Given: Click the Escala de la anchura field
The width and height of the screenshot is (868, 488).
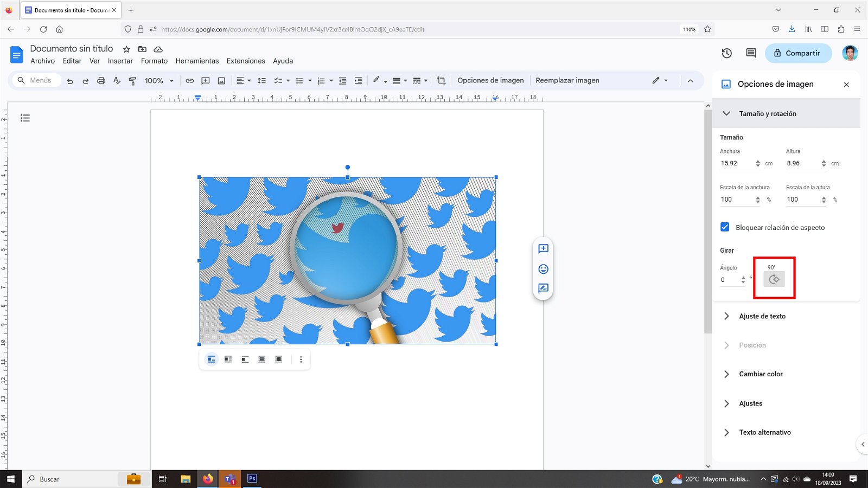Looking at the screenshot, I should point(737,200).
